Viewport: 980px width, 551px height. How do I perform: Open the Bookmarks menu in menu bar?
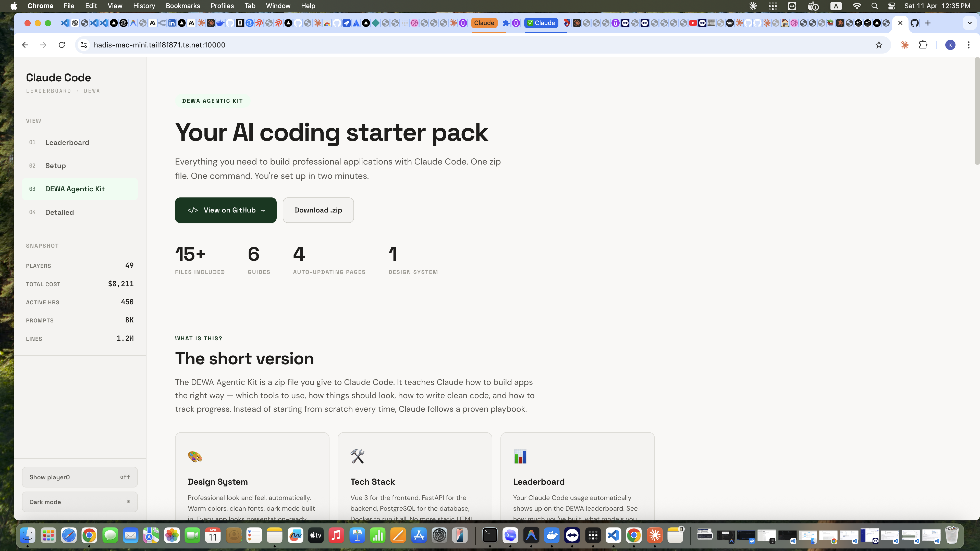click(183, 6)
